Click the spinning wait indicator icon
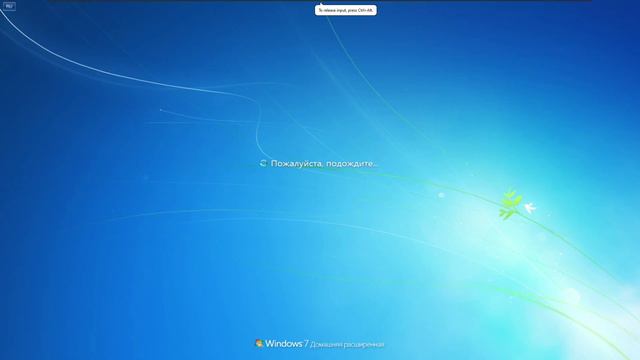Image resolution: width=640 pixels, height=360 pixels. (263, 163)
